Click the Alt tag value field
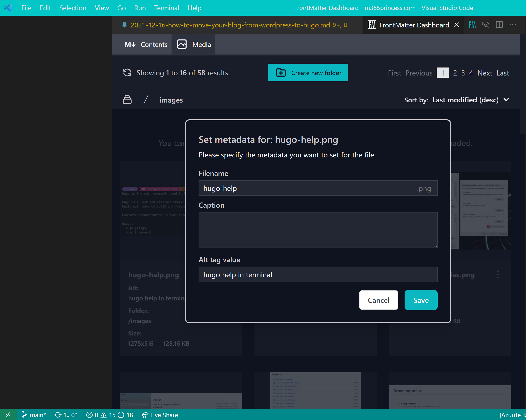Viewport: 526px width, 420px height. 318,274
